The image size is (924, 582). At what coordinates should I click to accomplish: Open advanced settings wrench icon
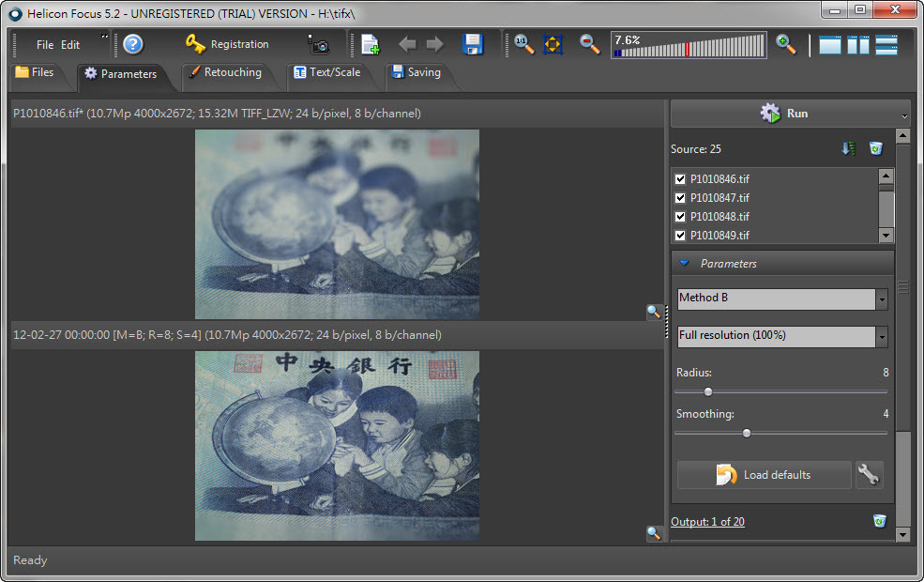coord(869,475)
